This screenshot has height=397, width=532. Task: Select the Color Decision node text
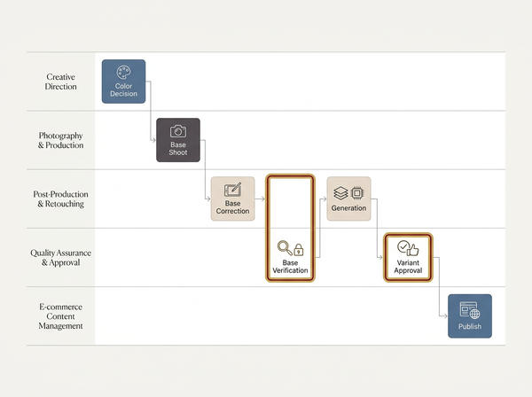[123, 90]
